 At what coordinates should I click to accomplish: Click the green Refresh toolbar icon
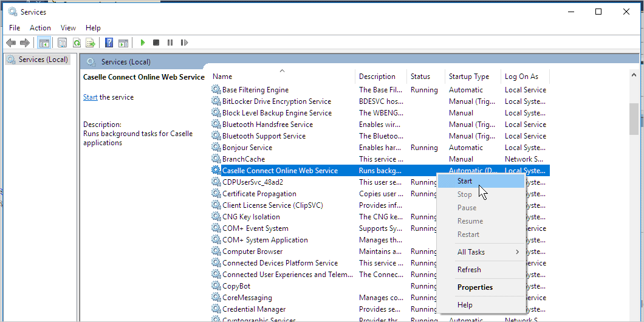(77, 43)
